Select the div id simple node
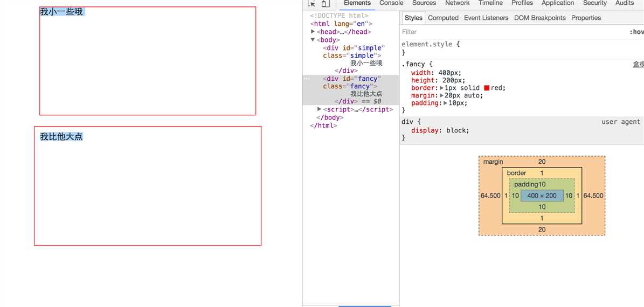 pyautogui.click(x=354, y=52)
